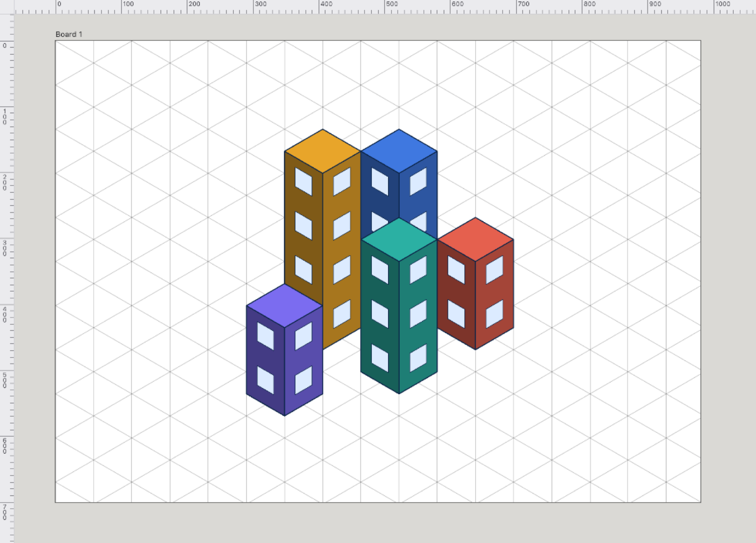Select the teal tower's roof face
The image size is (756, 543).
click(399, 240)
